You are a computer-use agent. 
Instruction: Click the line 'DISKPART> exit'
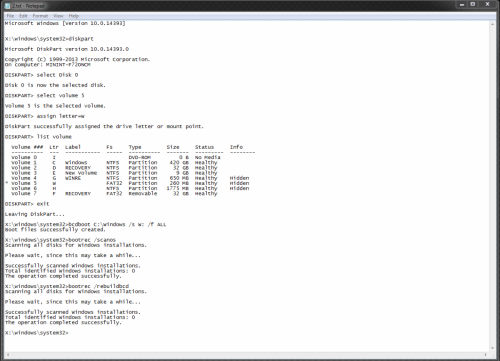[x=27, y=204]
